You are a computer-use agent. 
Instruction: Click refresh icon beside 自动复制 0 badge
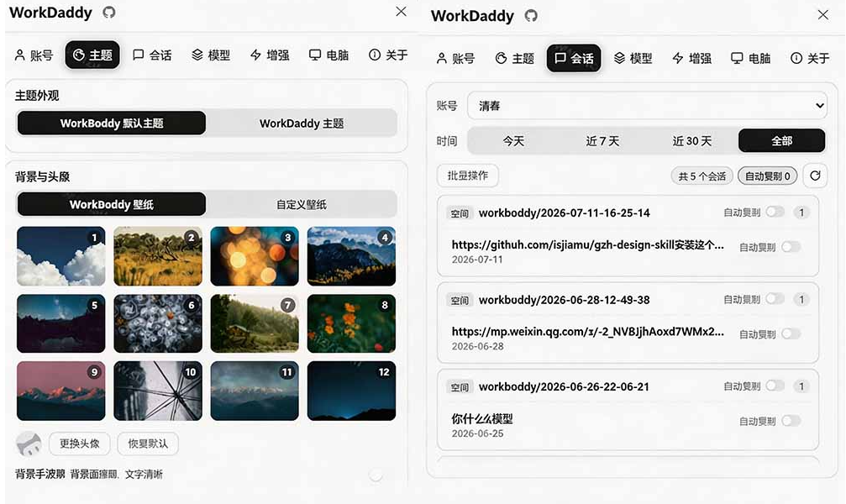pos(815,176)
